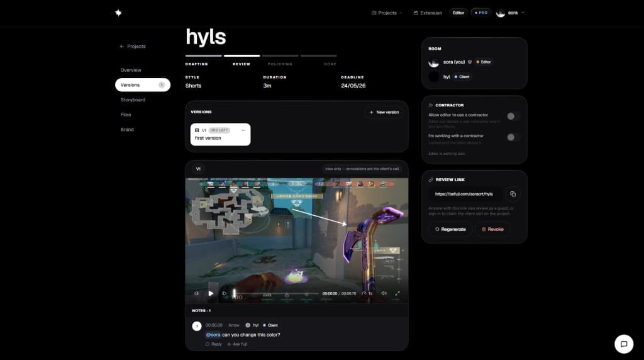This screenshot has width=644, height=360.
Task: Open the Projects dropdown in top bar
Action: 387,13
